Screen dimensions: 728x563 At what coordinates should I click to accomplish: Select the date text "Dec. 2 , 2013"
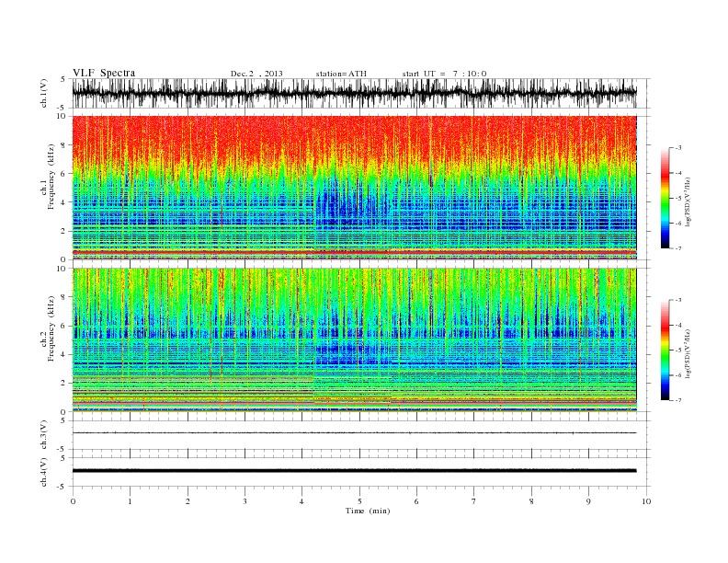[x=256, y=74]
